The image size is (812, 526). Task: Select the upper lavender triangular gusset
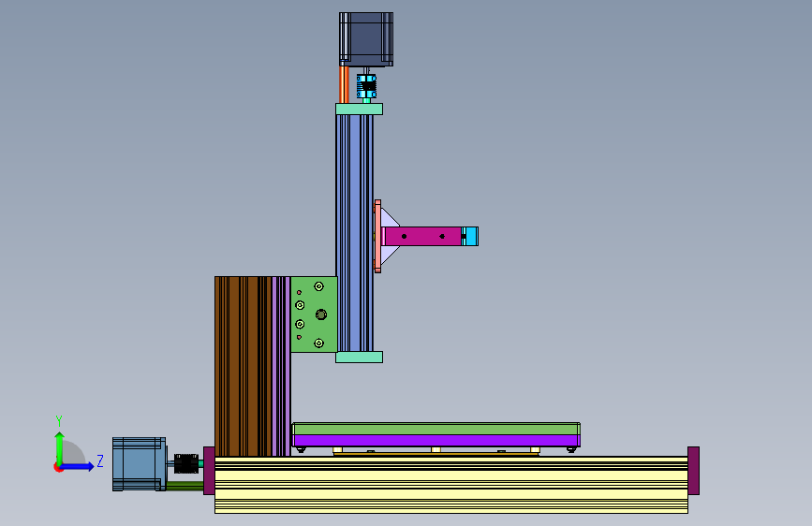388,219
